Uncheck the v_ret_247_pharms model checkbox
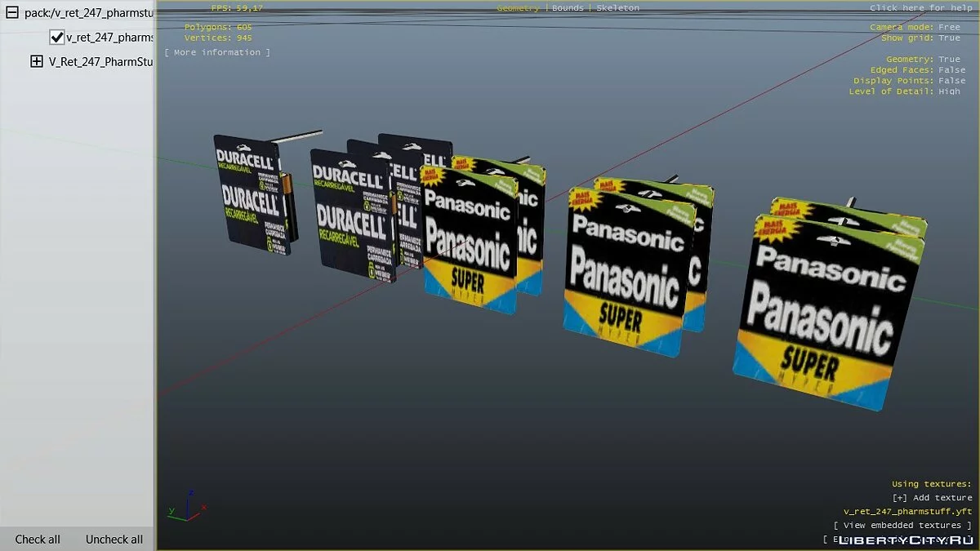Viewport: 980px width, 551px height. tap(57, 37)
